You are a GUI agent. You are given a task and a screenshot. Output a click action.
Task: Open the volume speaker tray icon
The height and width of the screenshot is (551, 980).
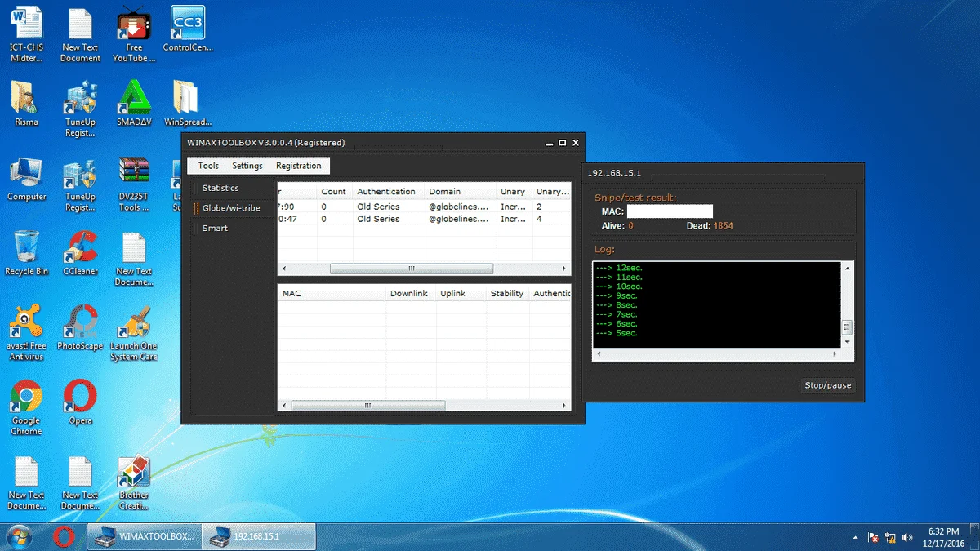point(907,538)
